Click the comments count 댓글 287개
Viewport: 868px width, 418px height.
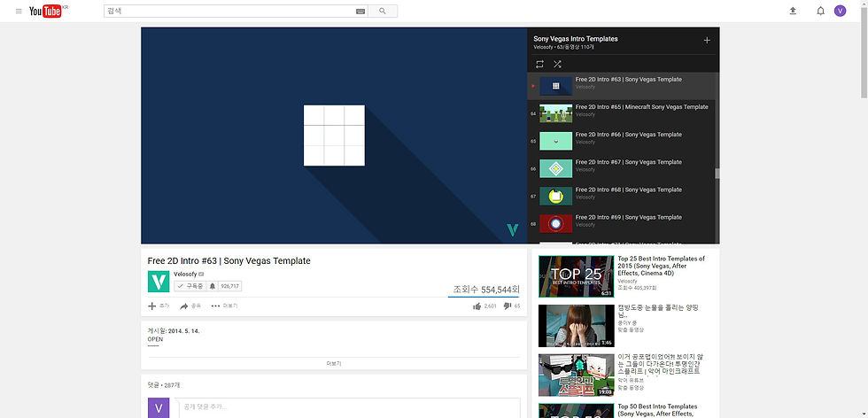pos(163,385)
